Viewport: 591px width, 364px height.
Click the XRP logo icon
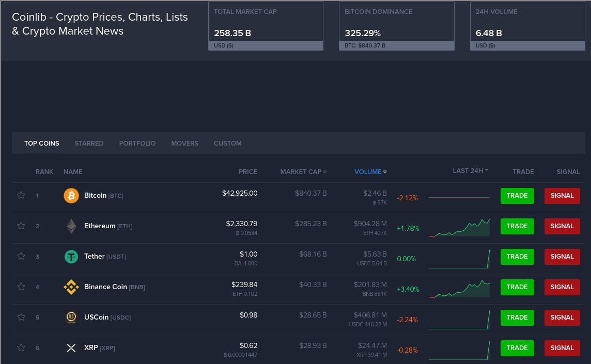(x=71, y=348)
